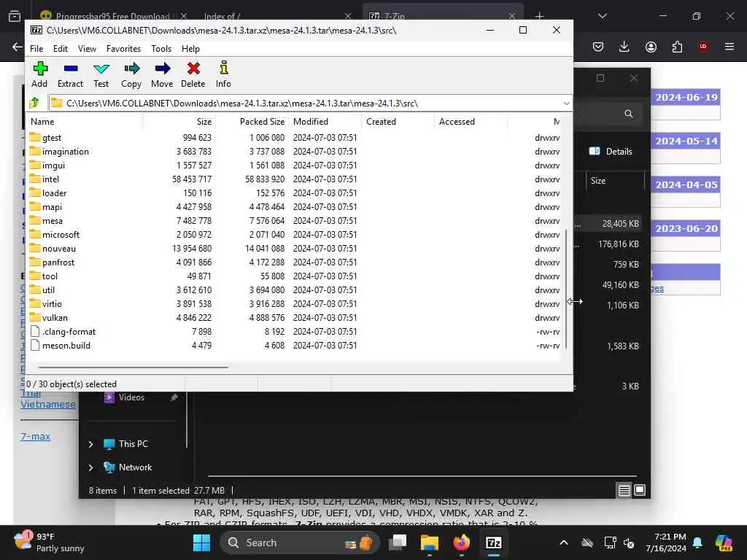Expand the This PC tree node
Image resolution: width=747 pixels, height=560 pixels.
(x=90, y=444)
